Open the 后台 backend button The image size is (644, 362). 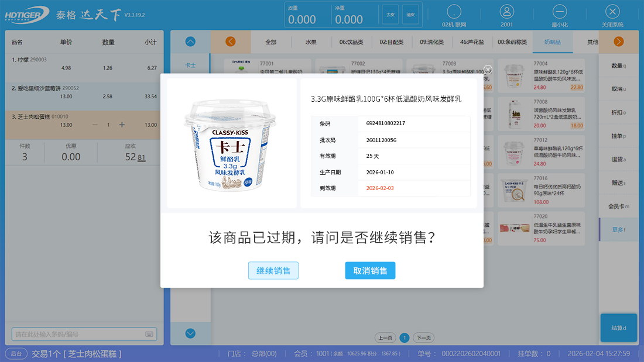[16, 354]
